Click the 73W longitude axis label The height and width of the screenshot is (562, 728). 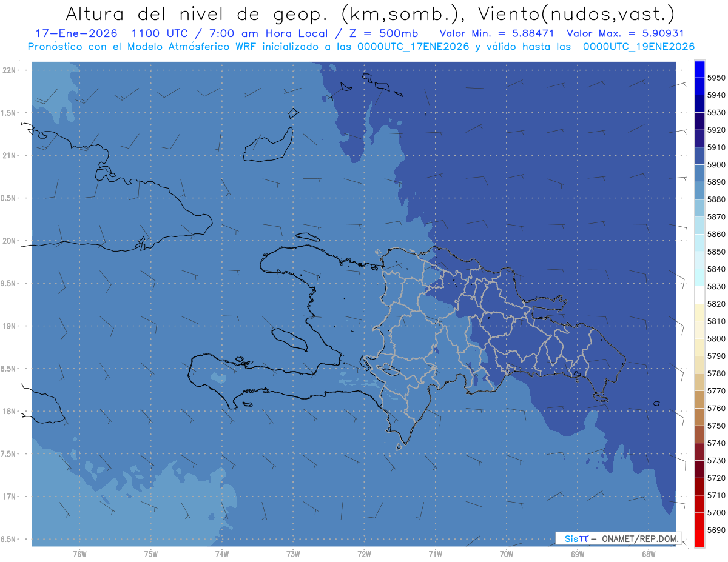293,555
